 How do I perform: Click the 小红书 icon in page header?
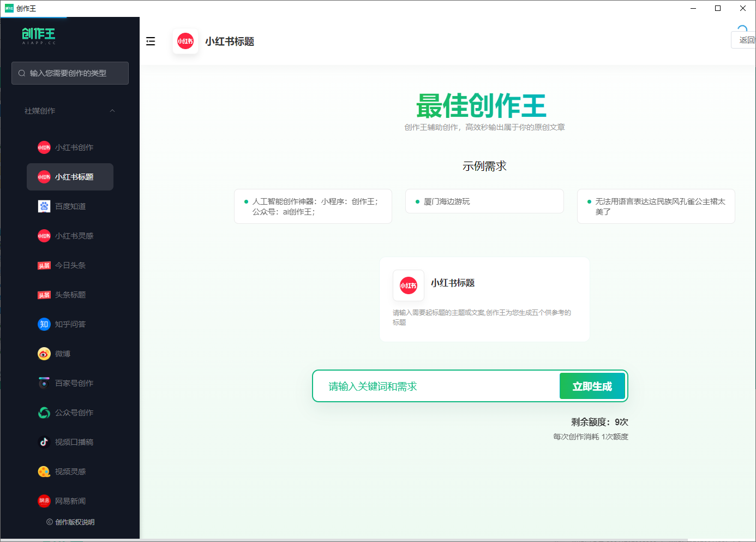coord(185,41)
